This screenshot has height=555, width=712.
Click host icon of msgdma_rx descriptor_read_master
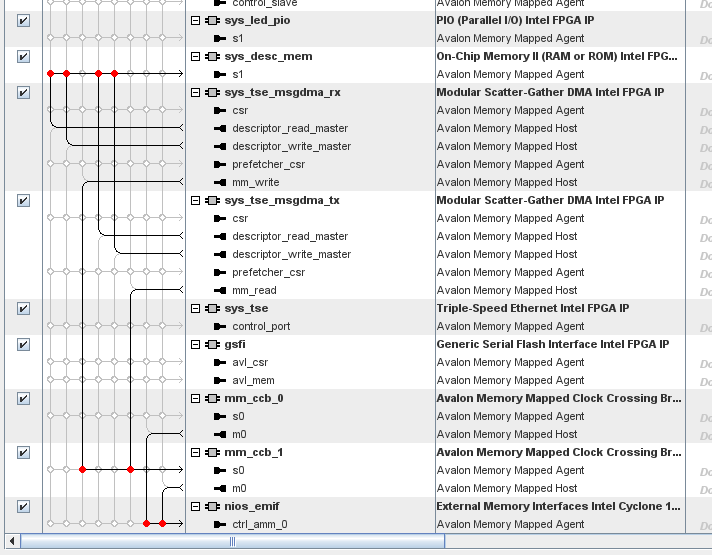point(220,129)
